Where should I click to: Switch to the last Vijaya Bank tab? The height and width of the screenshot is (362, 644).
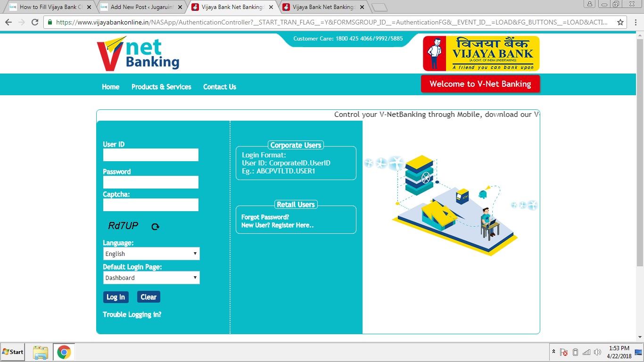pyautogui.click(x=323, y=7)
